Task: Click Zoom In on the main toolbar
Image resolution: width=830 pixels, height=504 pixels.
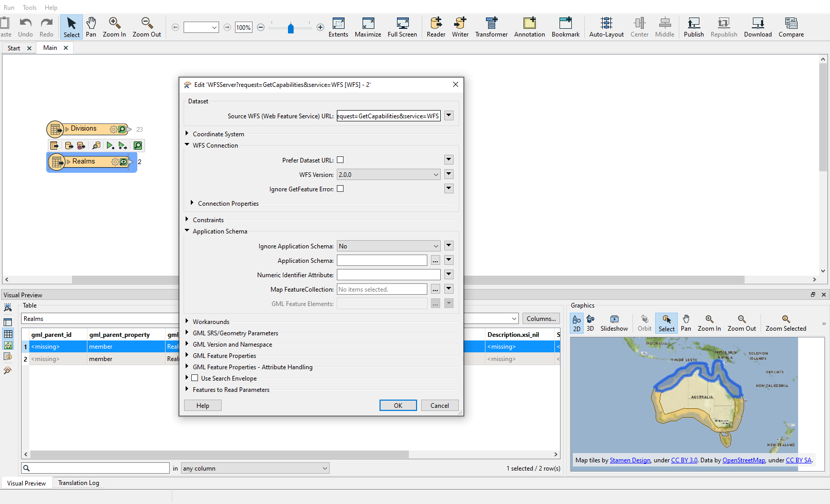Action: 114,27
